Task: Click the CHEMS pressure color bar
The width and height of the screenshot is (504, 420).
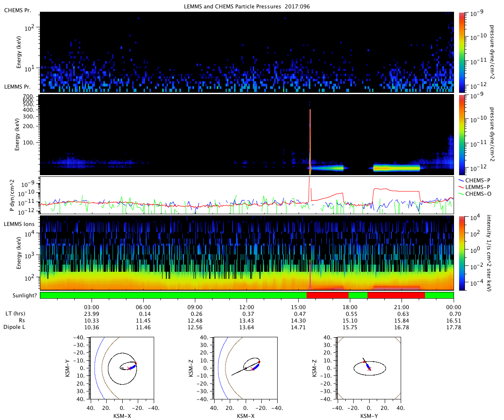Action: [x=462, y=52]
